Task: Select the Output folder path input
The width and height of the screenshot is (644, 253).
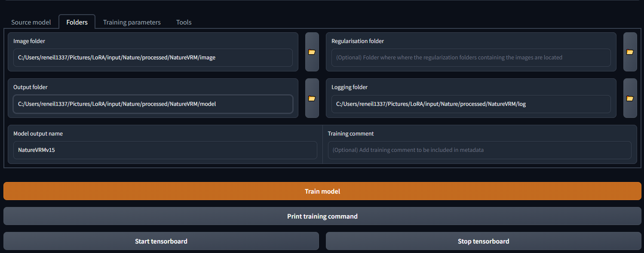Action: pyautogui.click(x=153, y=104)
